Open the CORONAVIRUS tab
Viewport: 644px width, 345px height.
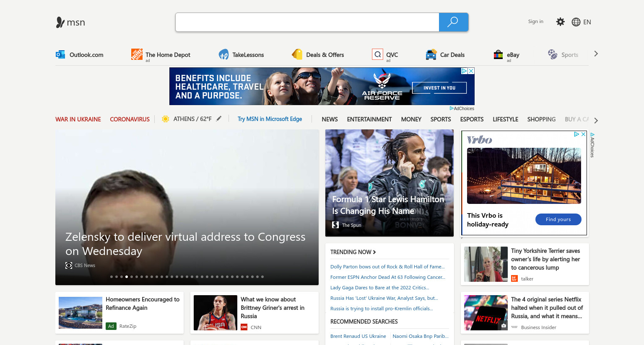(130, 119)
